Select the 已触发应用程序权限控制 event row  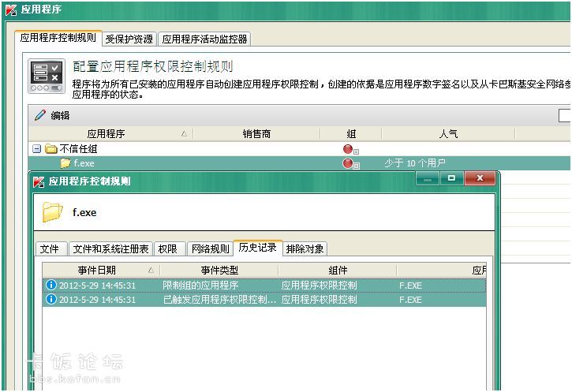264,300
